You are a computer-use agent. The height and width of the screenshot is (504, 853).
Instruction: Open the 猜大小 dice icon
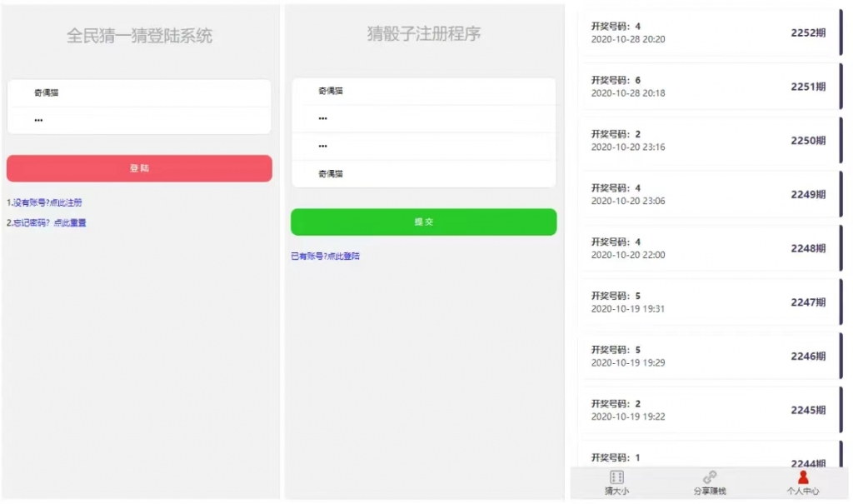point(616,477)
